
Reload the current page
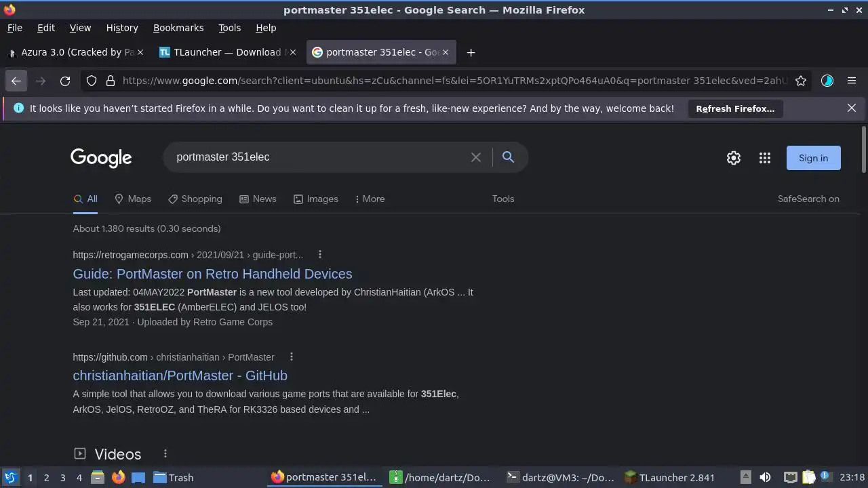tap(65, 81)
